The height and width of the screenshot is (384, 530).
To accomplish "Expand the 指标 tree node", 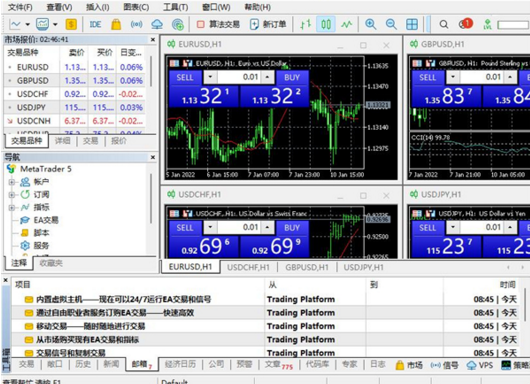I will point(11,208).
